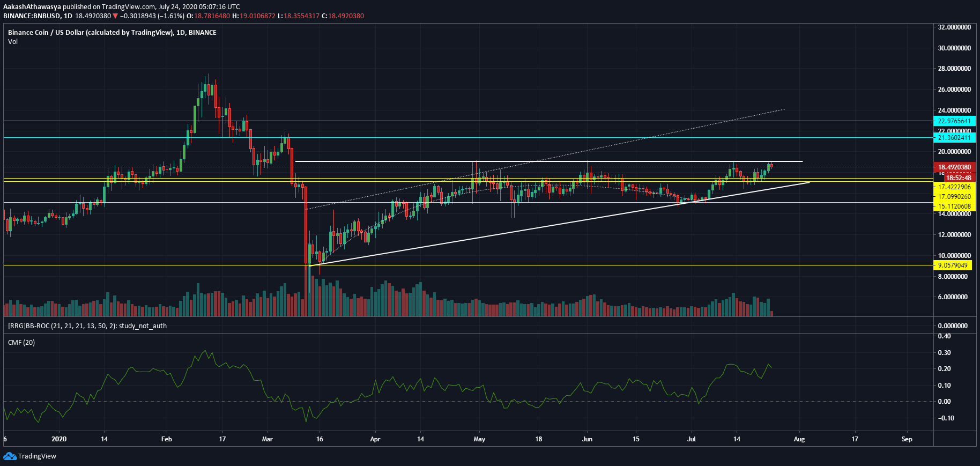Click the May label on time axis

coord(479,439)
